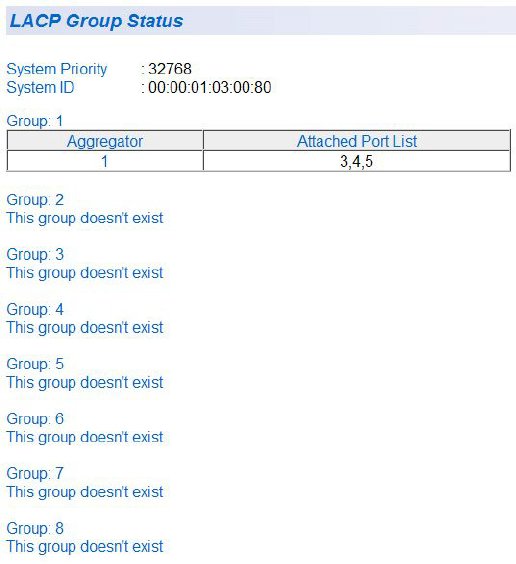Screen dimensions: 516x564
Task: Open aggregator 1 link in table
Action: point(105,161)
